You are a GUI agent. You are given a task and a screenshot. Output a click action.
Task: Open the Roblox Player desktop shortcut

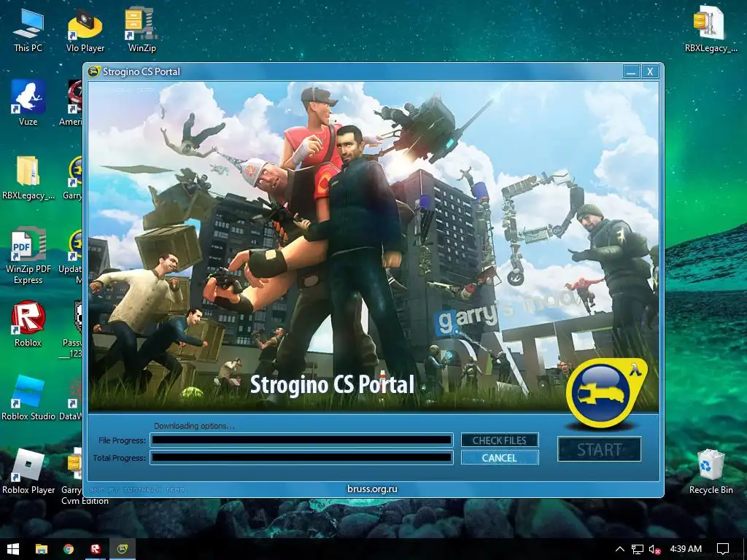28,472
